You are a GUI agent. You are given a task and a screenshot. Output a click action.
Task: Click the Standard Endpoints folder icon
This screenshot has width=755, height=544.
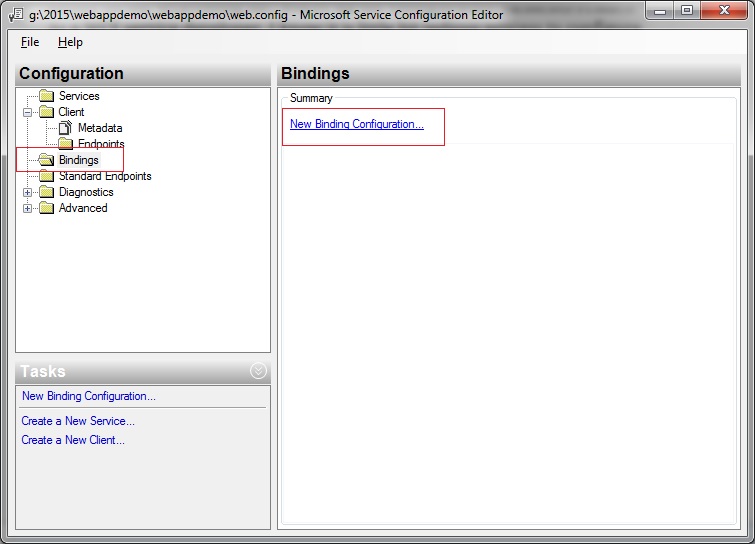(x=46, y=176)
